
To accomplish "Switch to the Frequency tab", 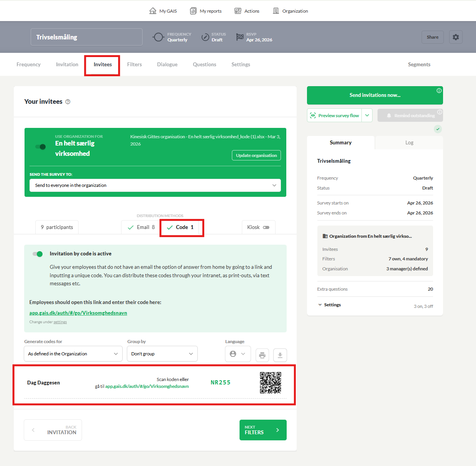I will pos(28,64).
